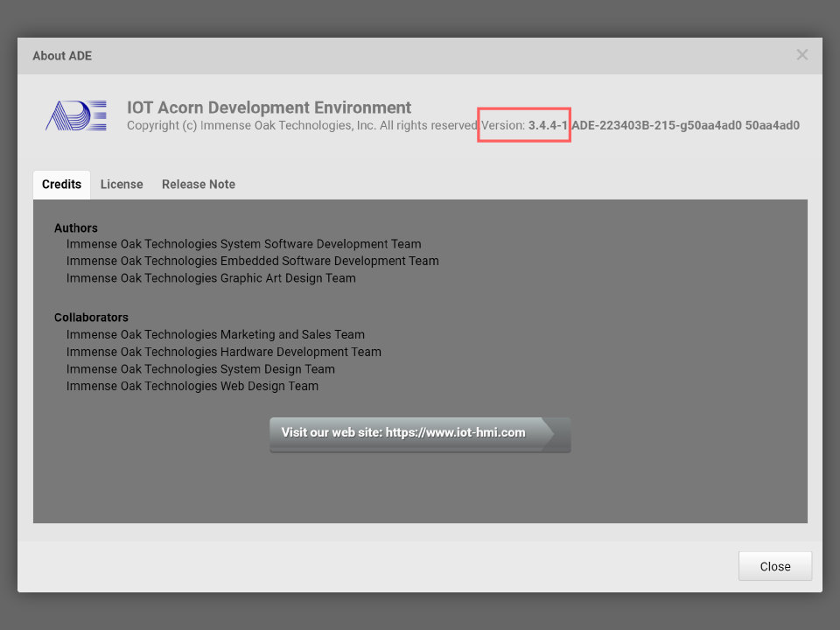Image resolution: width=840 pixels, height=630 pixels.
Task: Select the Credits tab
Action: click(61, 185)
